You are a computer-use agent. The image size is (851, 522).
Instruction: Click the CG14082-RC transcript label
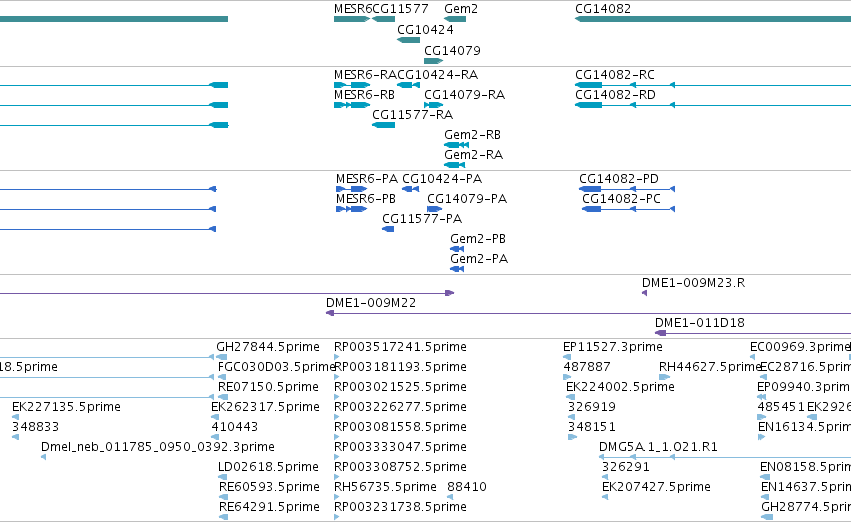tap(615, 75)
